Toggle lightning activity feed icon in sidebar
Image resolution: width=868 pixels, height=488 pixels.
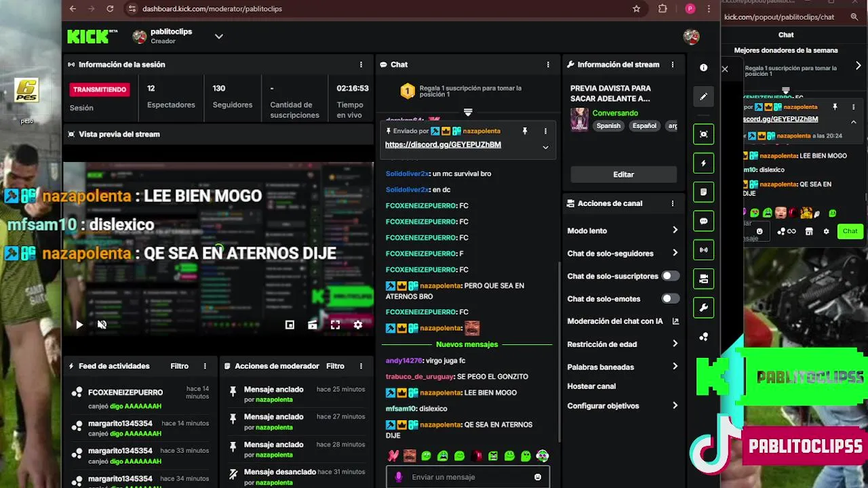(703, 163)
